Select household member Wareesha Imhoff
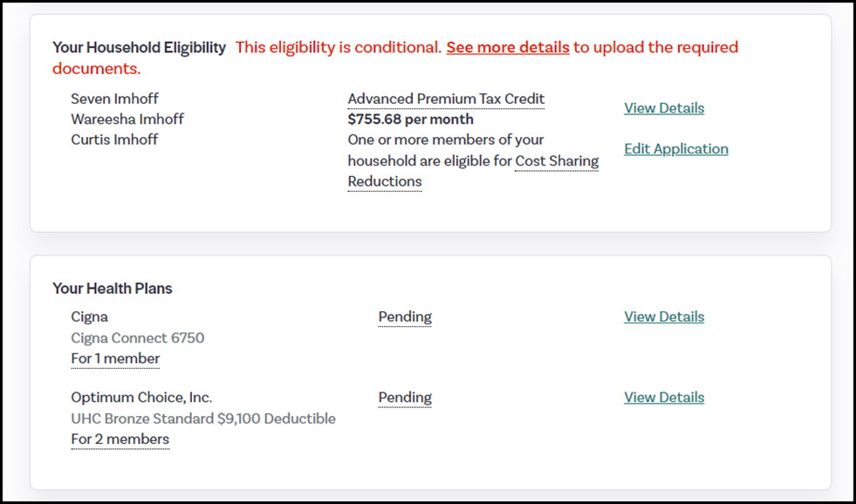The height and width of the screenshot is (504, 856). point(127,119)
